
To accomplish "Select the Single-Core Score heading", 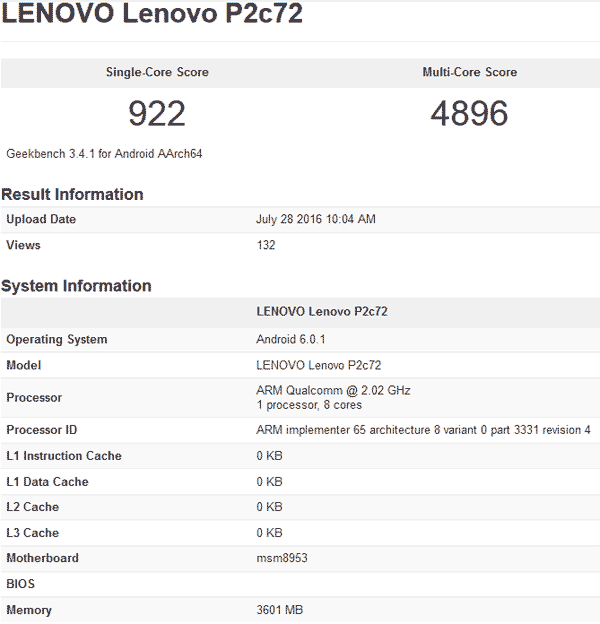I will [x=157, y=72].
